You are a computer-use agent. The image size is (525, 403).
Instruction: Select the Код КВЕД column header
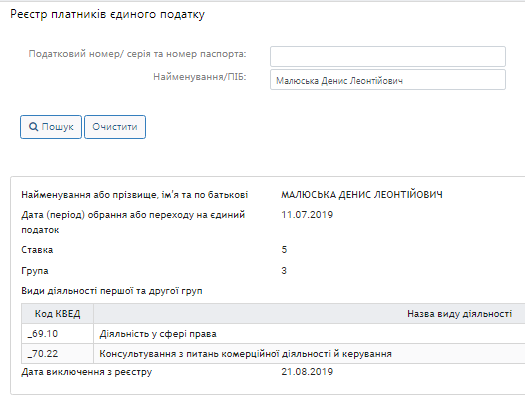click(58, 314)
